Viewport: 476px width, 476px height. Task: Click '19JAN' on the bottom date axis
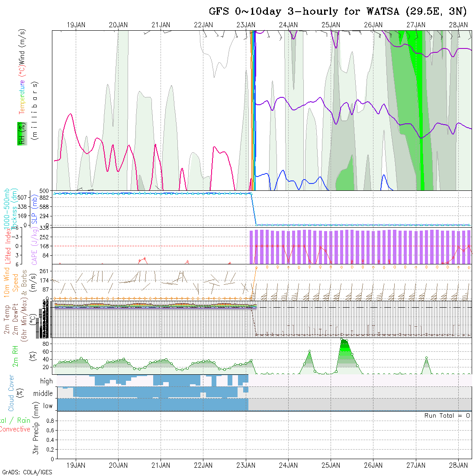click(x=76, y=465)
